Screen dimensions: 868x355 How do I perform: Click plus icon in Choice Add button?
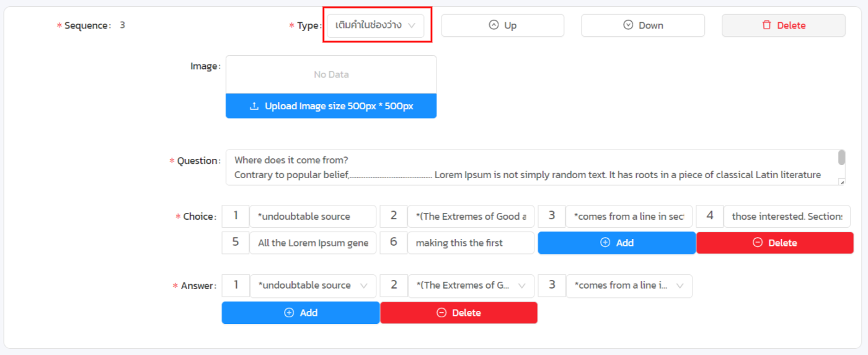pos(605,243)
